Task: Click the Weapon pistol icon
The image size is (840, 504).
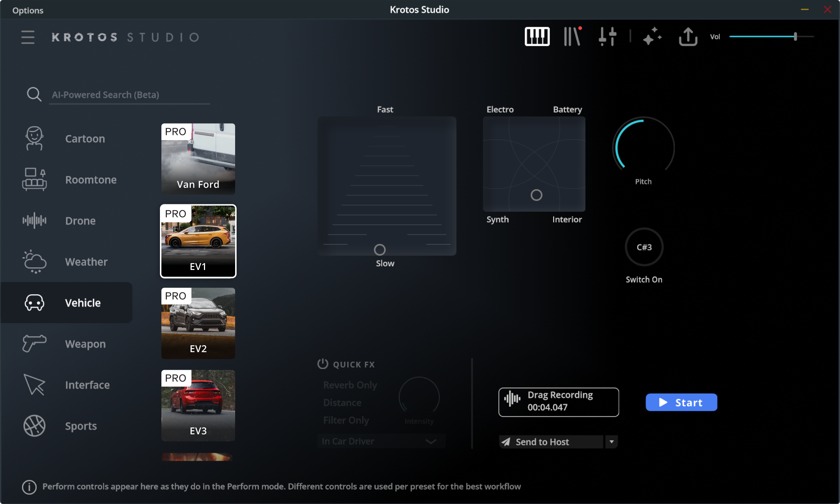Action: point(34,344)
